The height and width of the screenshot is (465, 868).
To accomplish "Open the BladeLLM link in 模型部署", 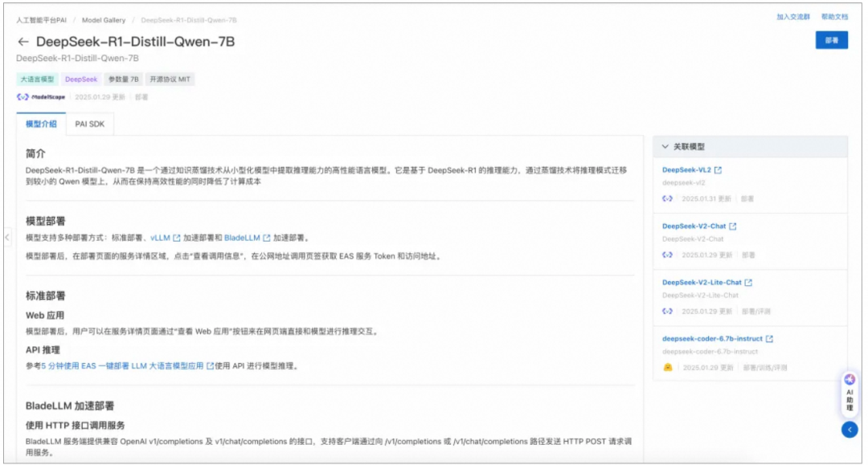I will tap(242, 238).
